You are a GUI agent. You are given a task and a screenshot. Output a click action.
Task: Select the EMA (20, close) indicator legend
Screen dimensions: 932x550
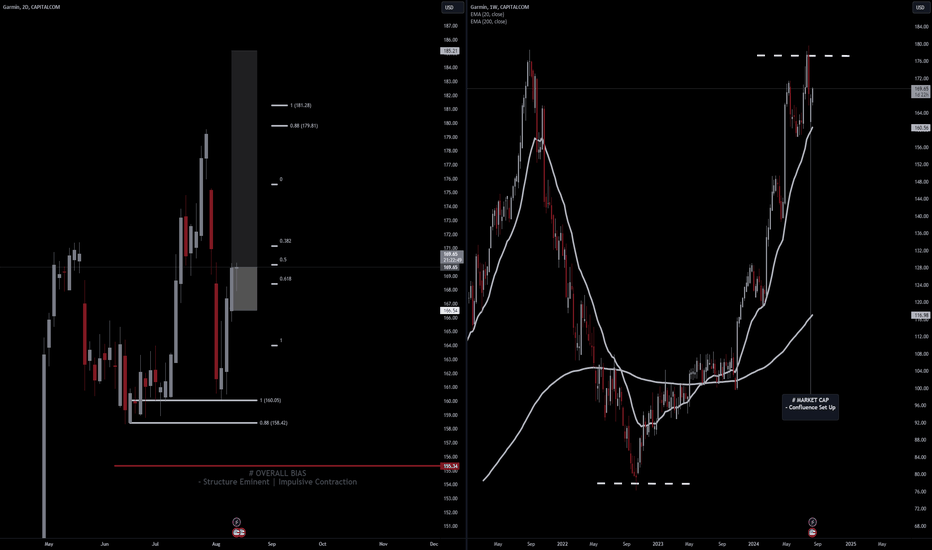point(487,14)
